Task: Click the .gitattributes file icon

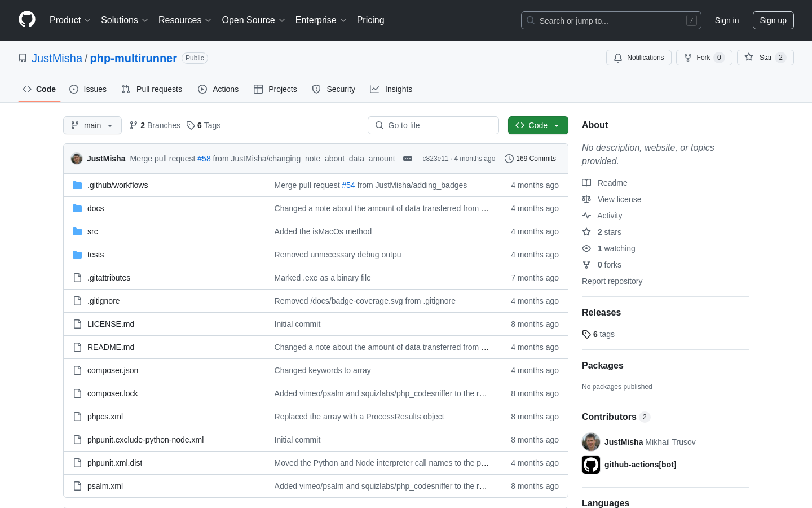Action: pyautogui.click(x=77, y=278)
